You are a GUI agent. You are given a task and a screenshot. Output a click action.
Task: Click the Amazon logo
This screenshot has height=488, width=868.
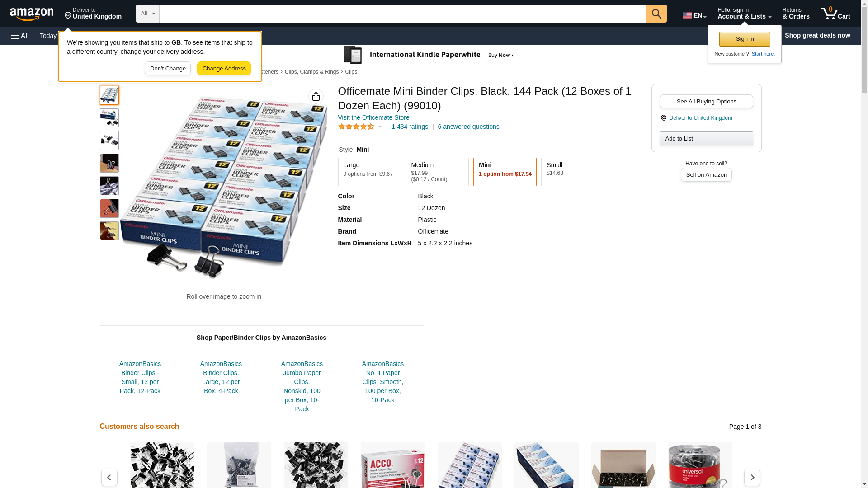coord(32,14)
